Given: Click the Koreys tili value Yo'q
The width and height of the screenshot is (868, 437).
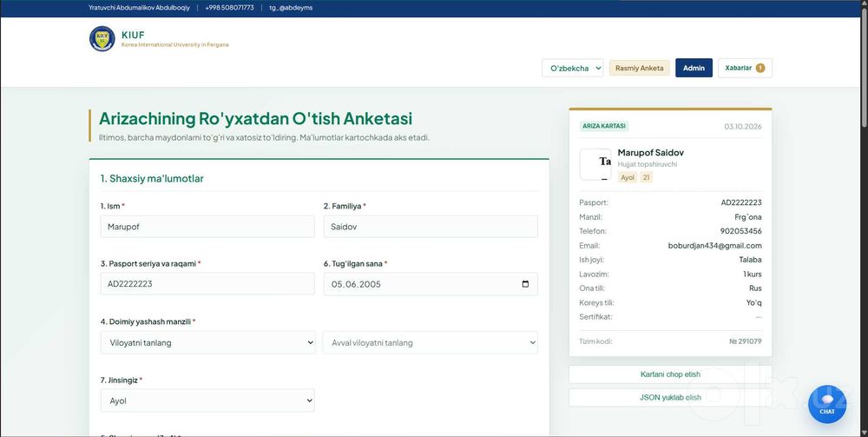Looking at the screenshot, I should 754,302.
